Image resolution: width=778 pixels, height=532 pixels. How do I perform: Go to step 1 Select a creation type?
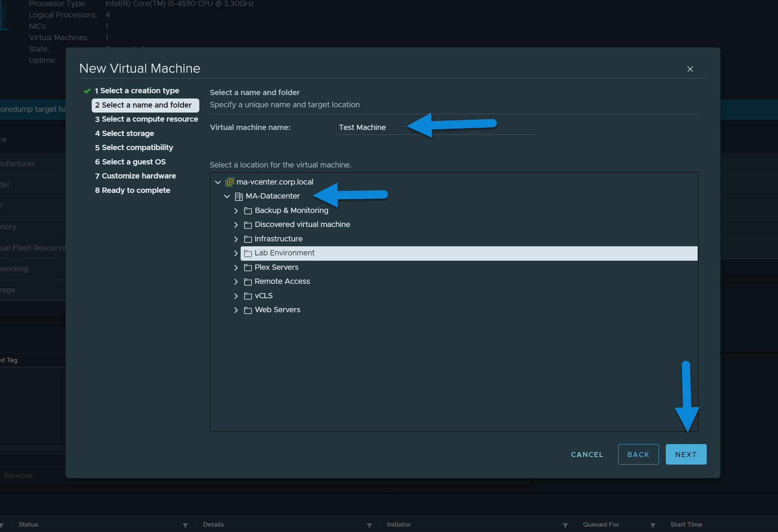pos(137,91)
